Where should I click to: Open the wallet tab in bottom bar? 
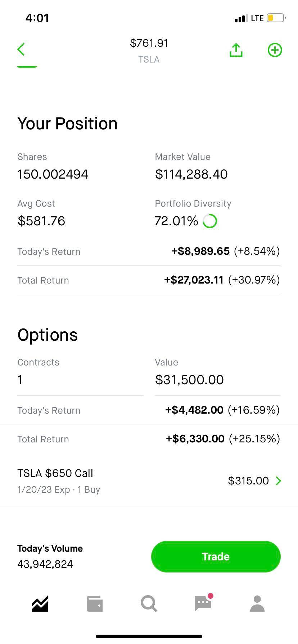tap(95, 604)
